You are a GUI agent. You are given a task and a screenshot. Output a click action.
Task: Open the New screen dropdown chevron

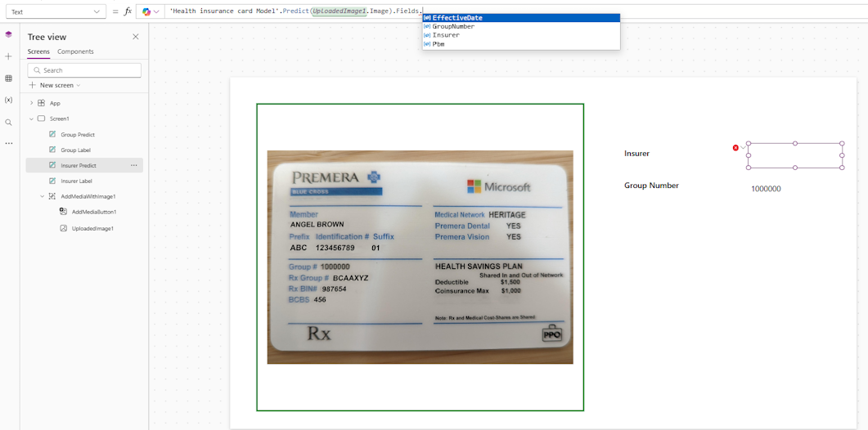point(79,86)
